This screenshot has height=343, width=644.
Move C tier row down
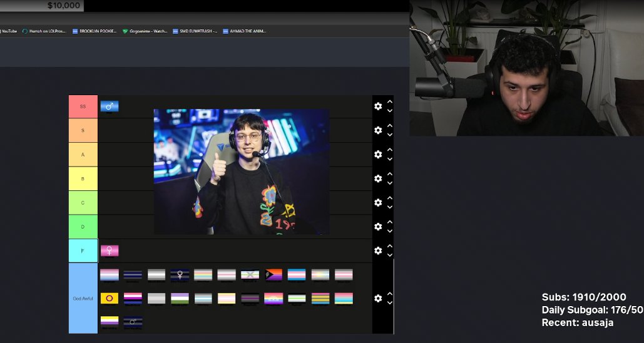pos(390,207)
